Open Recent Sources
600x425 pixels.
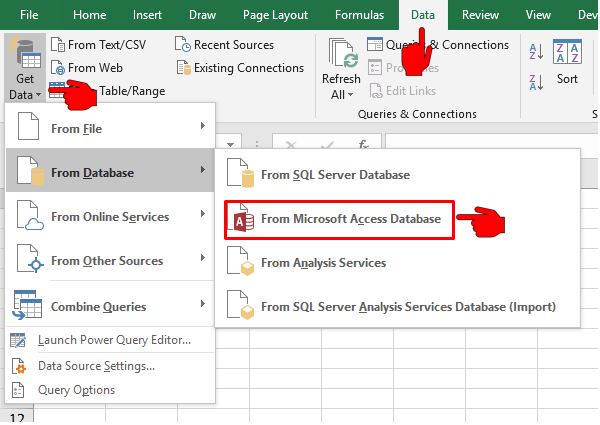pyautogui.click(x=224, y=45)
